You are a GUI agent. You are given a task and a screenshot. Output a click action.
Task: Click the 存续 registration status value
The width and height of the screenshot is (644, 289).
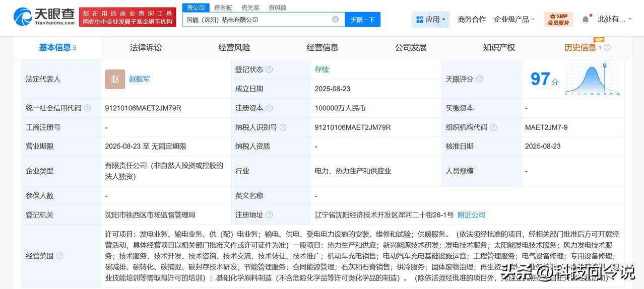pyautogui.click(x=321, y=69)
